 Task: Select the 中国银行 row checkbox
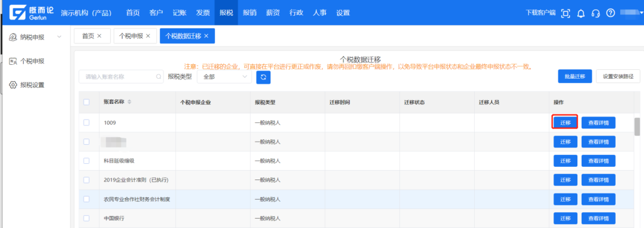(86, 218)
